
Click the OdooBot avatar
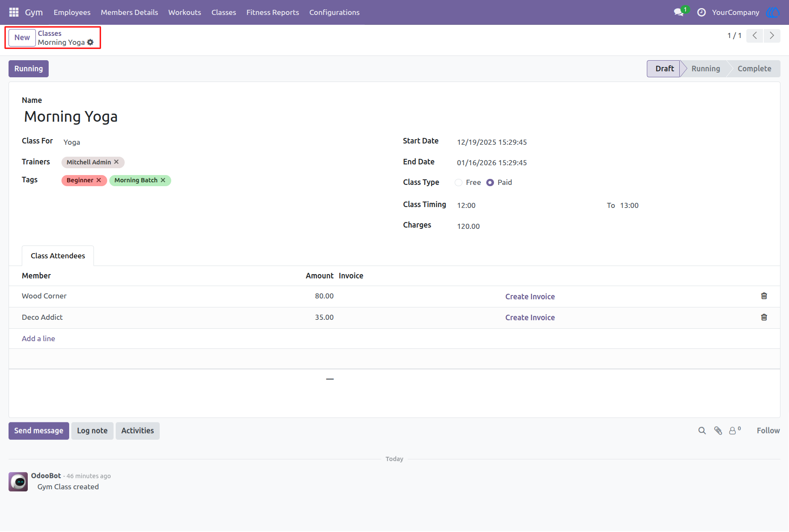coord(18,482)
